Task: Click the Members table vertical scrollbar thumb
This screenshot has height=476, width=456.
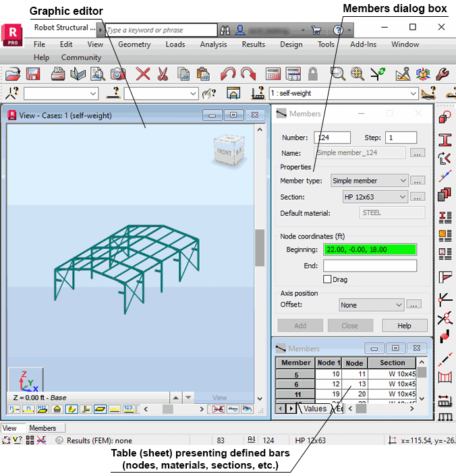Action: [422, 372]
